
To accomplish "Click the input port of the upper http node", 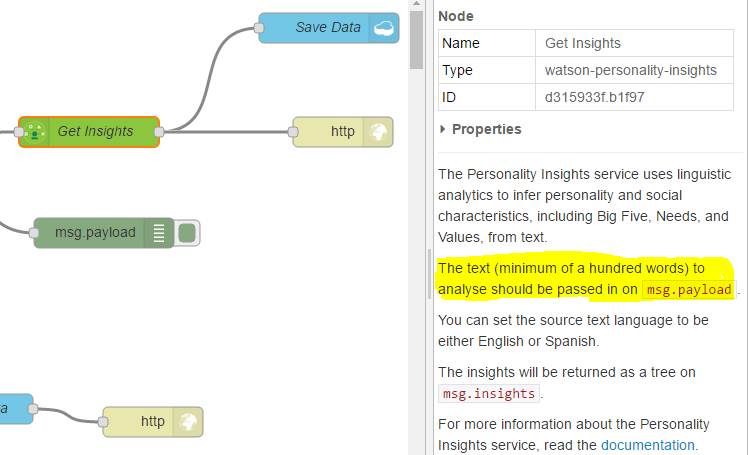I will click(x=293, y=132).
